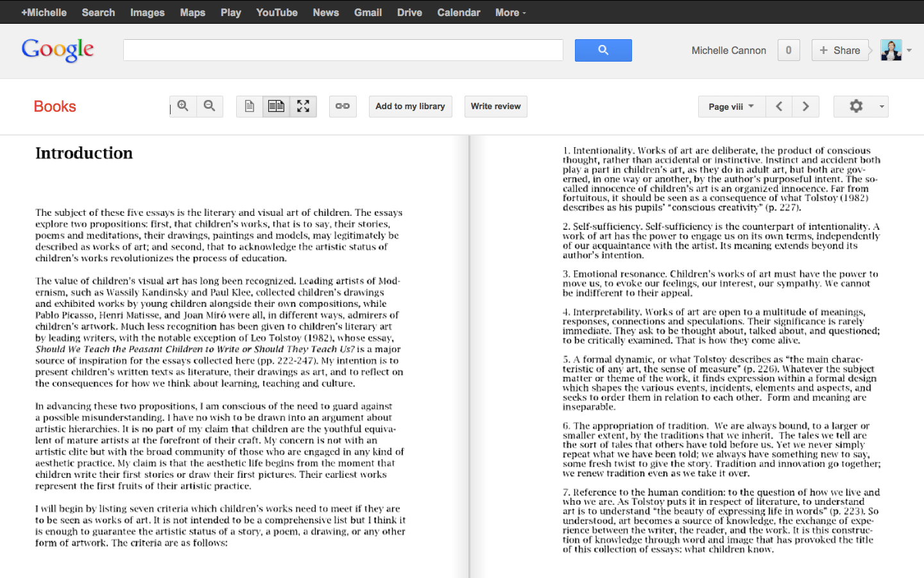Switch to two-page view
This screenshot has width=924, height=578.
(x=276, y=107)
